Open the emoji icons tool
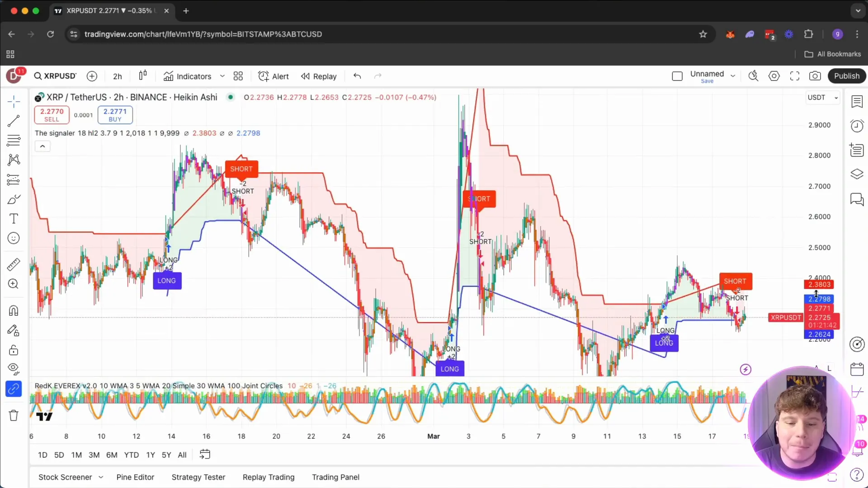Image resolution: width=868 pixels, height=488 pixels. click(14, 238)
